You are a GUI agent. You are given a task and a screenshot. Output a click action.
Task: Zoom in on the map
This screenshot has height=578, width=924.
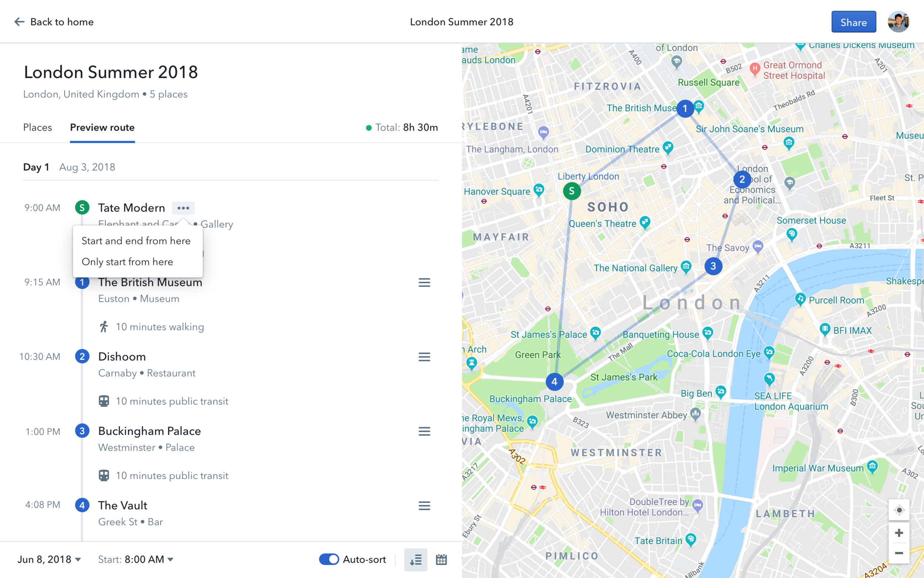(x=899, y=533)
